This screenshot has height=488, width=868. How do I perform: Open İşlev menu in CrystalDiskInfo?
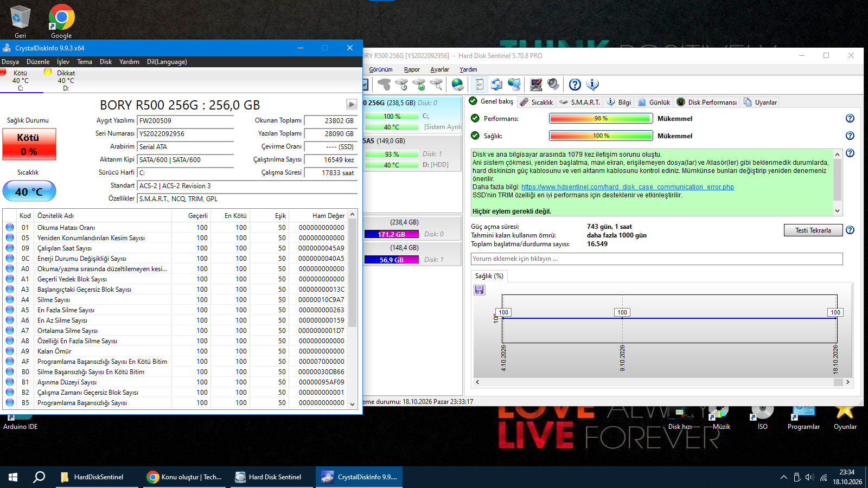63,62
